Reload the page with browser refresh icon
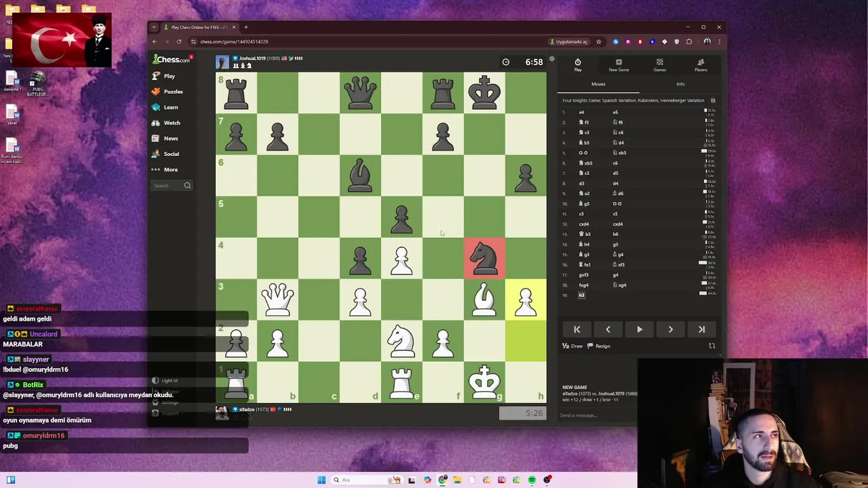Image resolution: width=868 pixels, height=488 pixels. (179, 41)
